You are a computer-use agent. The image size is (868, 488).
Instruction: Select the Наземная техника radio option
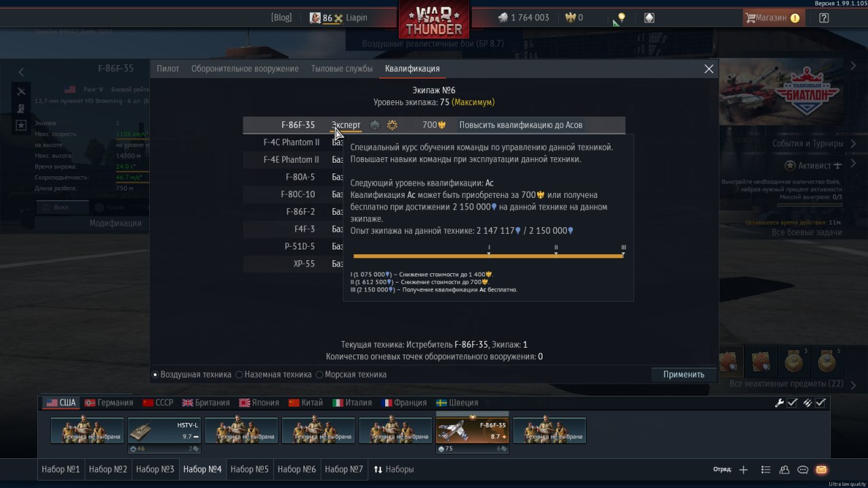coord(273,374)
